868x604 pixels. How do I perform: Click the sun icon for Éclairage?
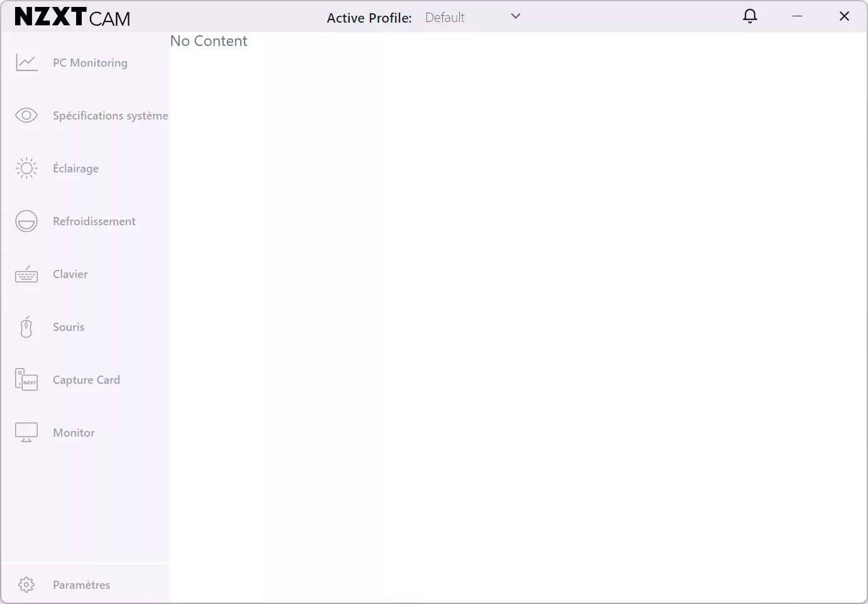[x=26, y=169]
